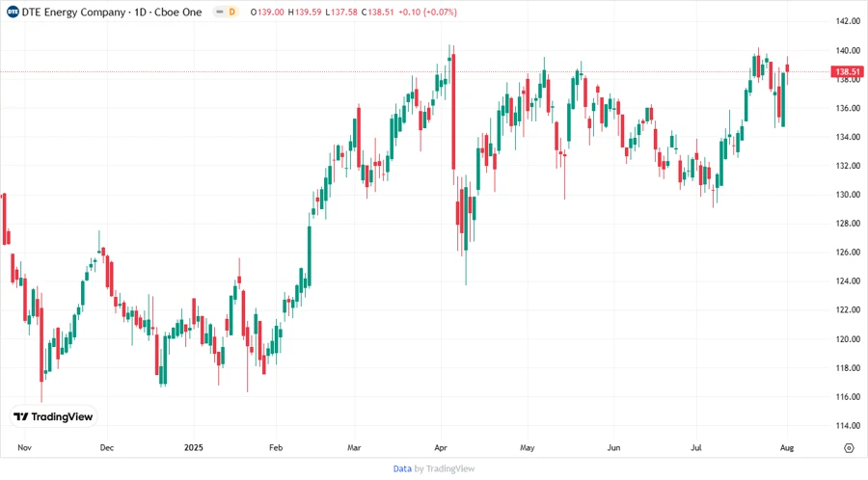
Task: Click the gray dash market status indicator
Action: [x=220, y=13]
